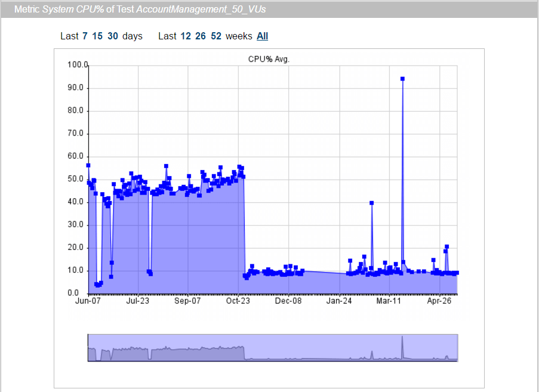Viewport: 539px width, 392px height.
Task: Click the Mar-11 axis label
Action: click(387, 301)
